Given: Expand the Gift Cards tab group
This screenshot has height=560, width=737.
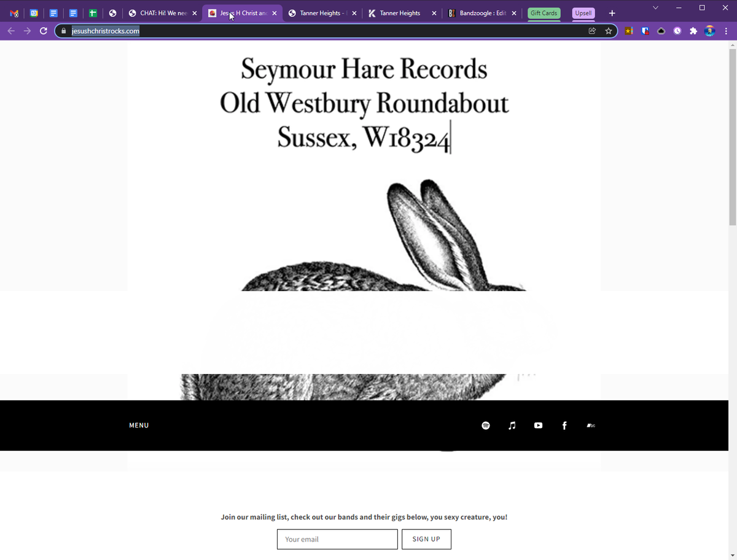Looking at the screenshot, I should coord(544,13).
